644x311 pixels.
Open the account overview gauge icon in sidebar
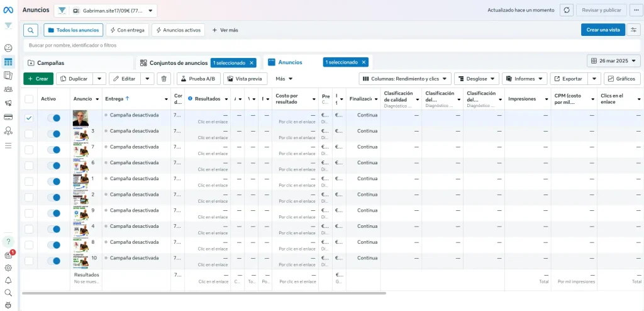coord(8,48)
